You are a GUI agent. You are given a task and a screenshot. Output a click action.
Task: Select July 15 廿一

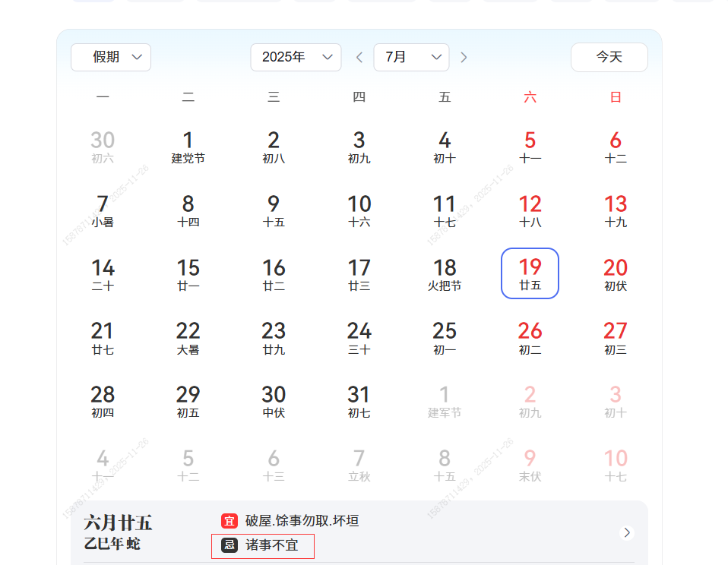[x=188, y=273]
